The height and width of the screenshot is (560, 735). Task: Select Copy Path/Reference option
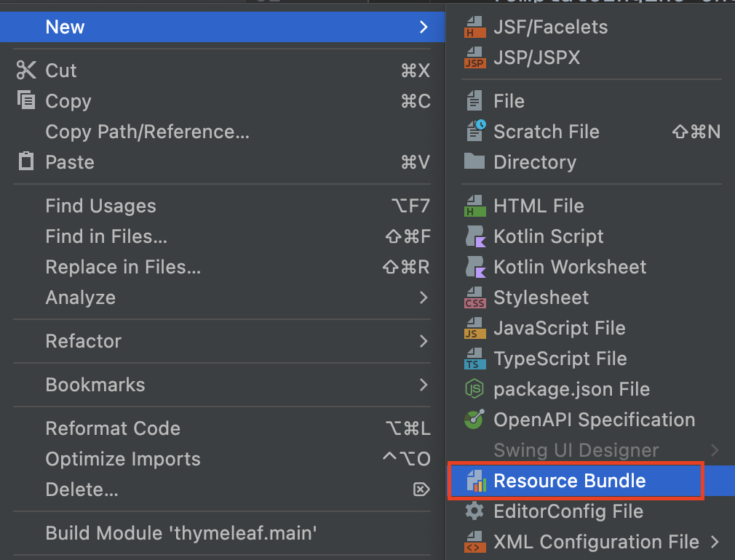(x=147, y=132)
